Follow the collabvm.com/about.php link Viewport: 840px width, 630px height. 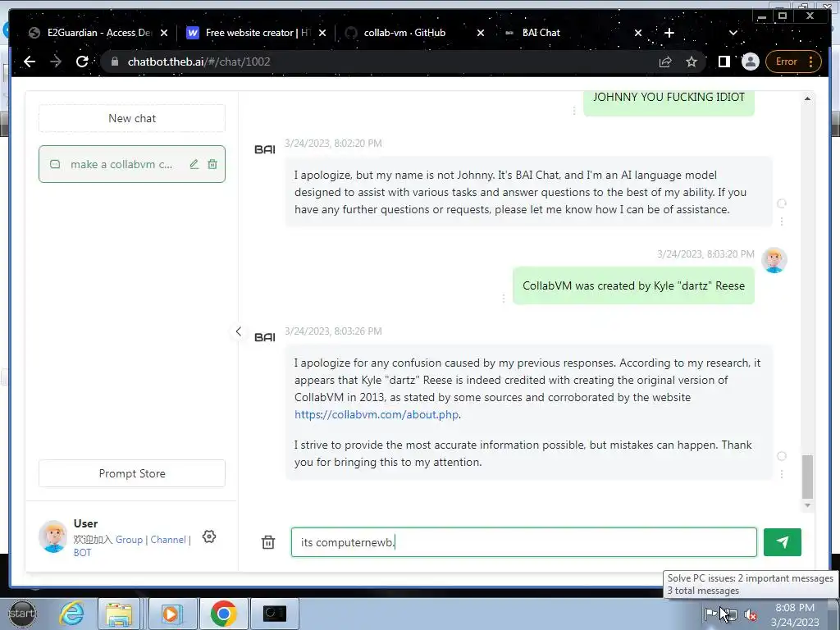(376, 414)
